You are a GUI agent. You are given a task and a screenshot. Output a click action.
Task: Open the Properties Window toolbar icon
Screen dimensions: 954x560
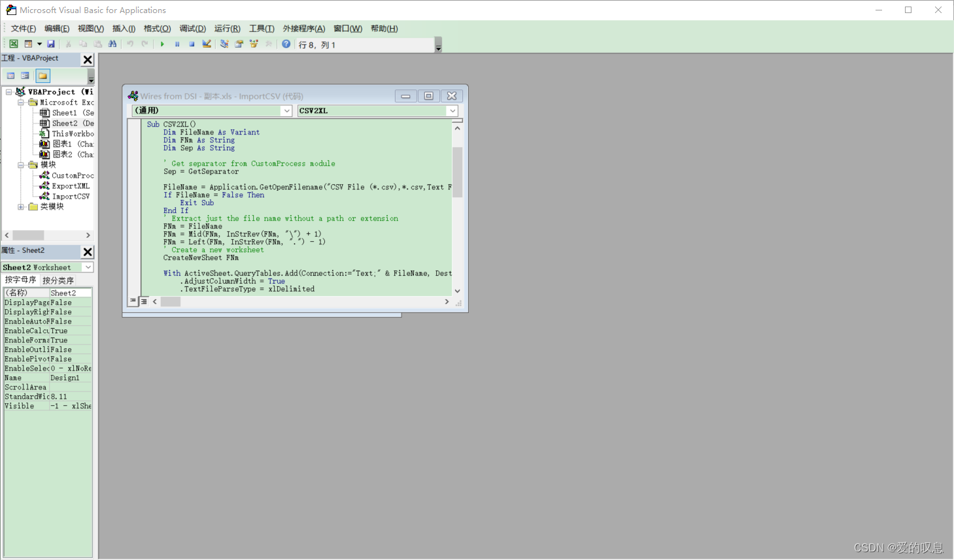[x=239, y=44]
